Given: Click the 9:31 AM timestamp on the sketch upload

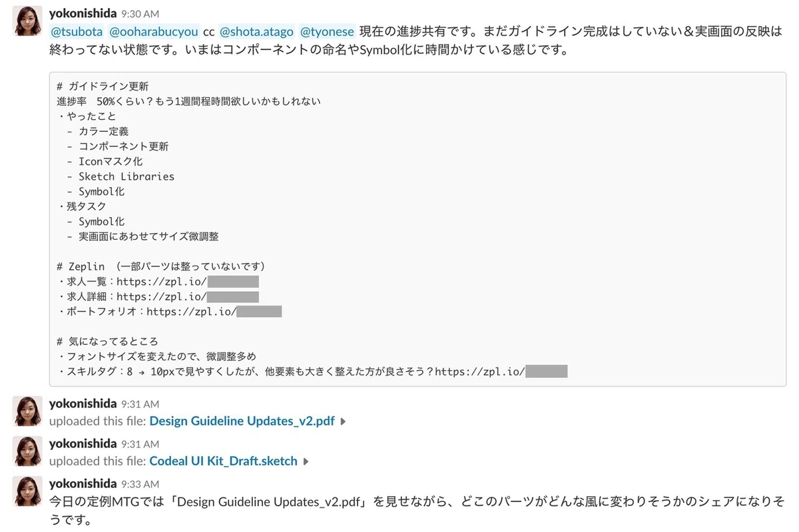Looking at the screenshot, I should point(140,444).
